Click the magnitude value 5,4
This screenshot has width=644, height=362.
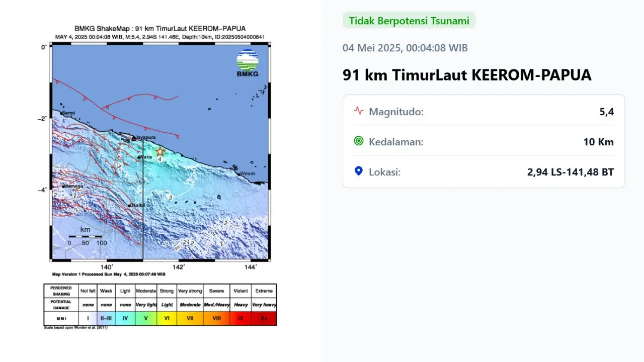tap(606, 112)
